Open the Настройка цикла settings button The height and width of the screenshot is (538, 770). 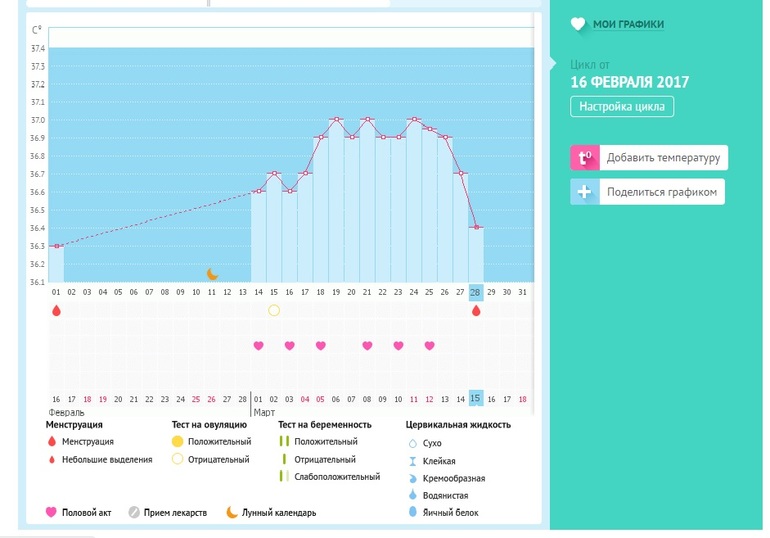[622, 107]
